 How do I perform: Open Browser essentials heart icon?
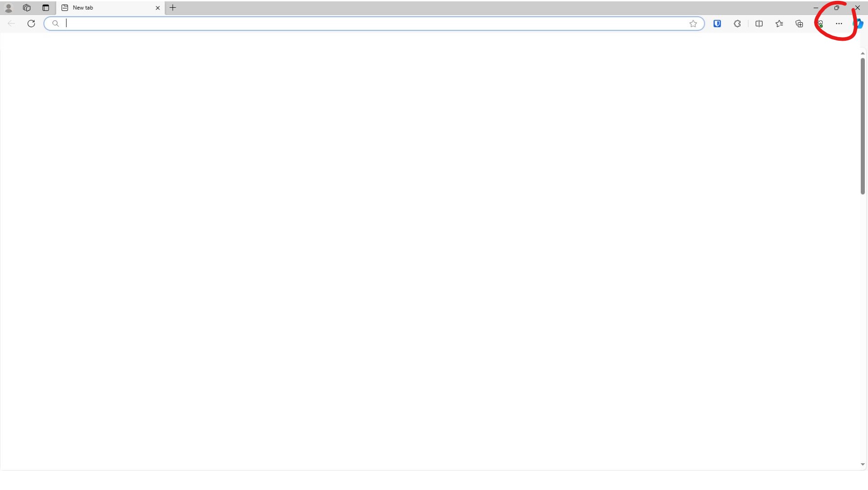point(820,24)
